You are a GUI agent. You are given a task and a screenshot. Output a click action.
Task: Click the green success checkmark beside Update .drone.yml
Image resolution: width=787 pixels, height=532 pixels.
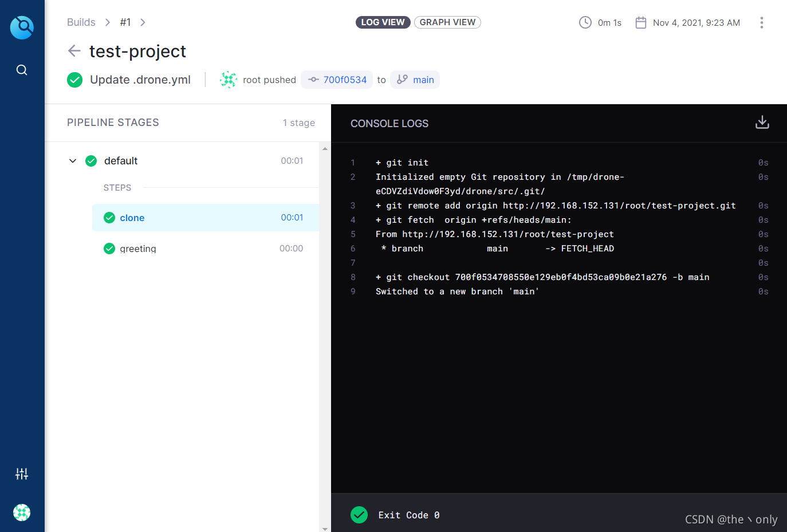point(74,80)
